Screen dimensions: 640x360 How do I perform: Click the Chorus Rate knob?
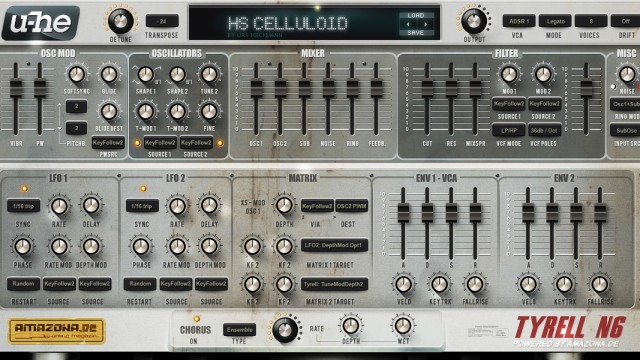point(284,330)
